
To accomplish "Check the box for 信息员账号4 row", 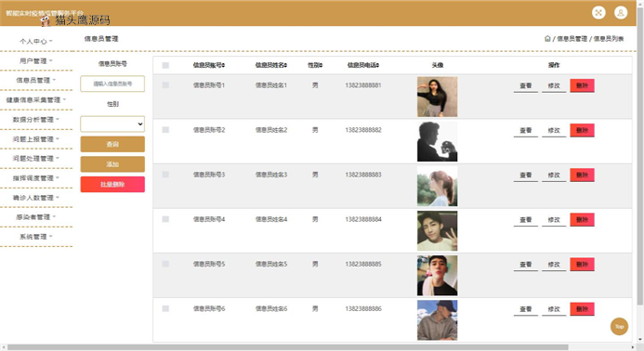I will tap(165, 219).
